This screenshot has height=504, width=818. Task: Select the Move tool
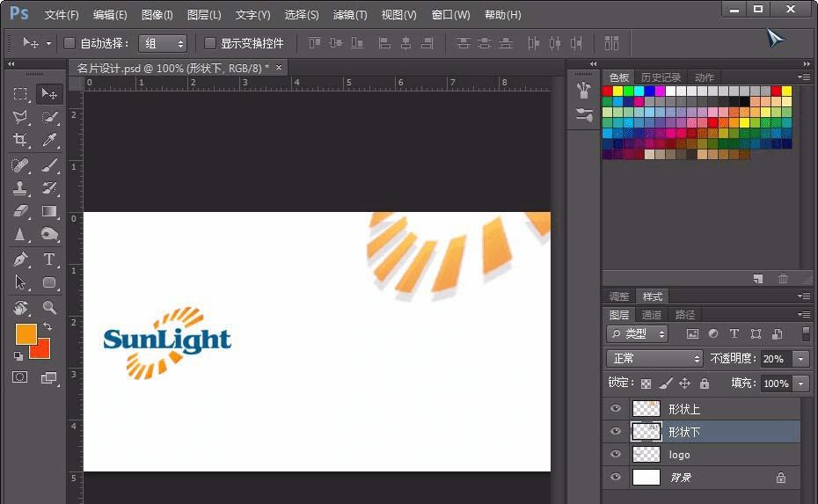[x=50, y=94]
